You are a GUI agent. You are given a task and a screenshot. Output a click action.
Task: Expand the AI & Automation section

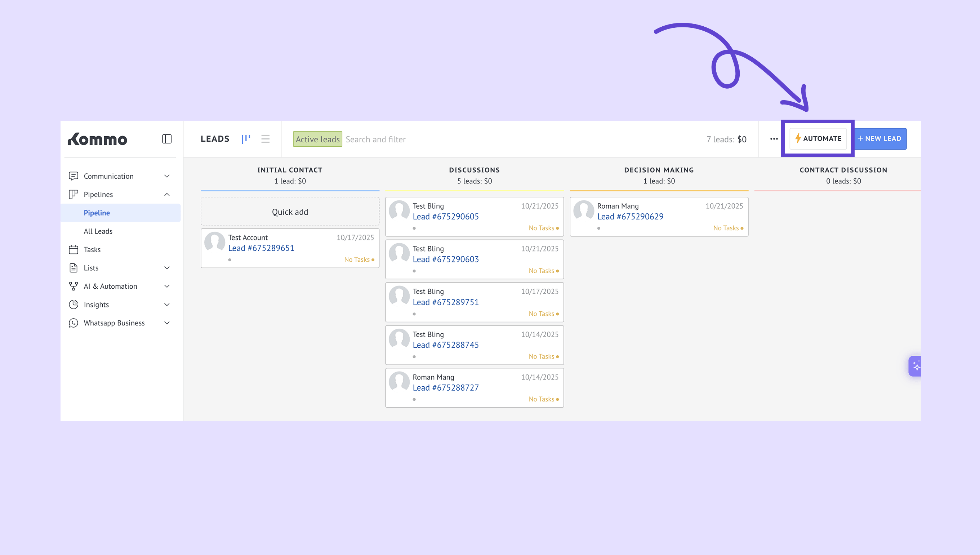(x=110, y=286)
